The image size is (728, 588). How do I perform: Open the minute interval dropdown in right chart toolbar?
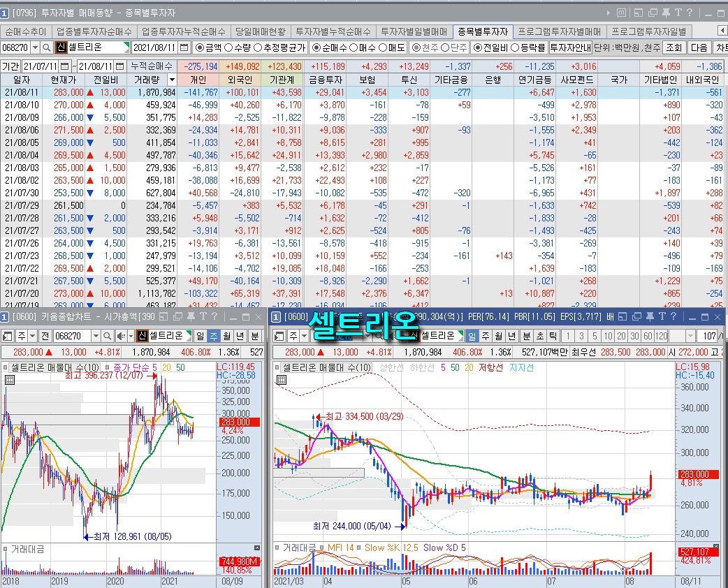click(690, 335)
